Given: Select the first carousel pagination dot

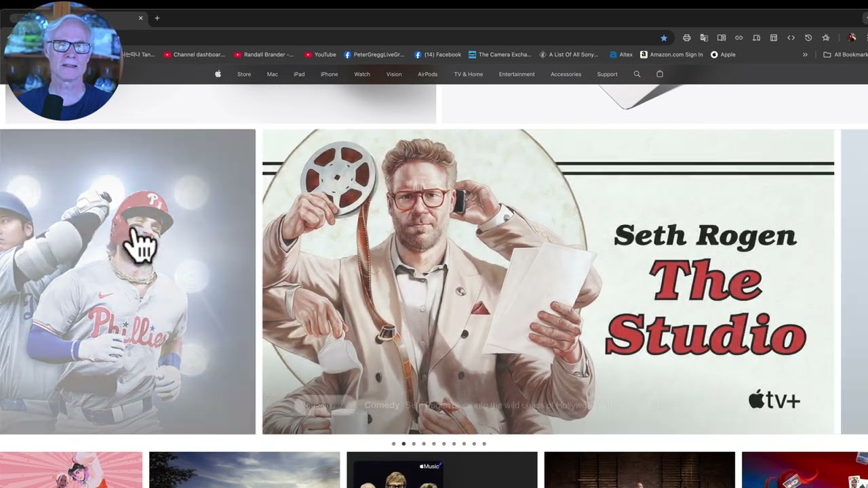Looking at the screenshot, I should tap(393, 444).
